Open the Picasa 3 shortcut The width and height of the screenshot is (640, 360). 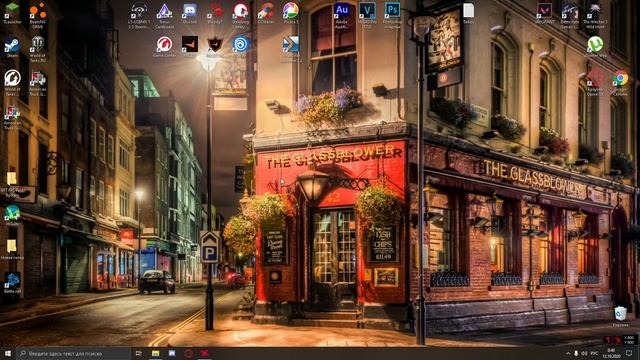click(291, 10)
